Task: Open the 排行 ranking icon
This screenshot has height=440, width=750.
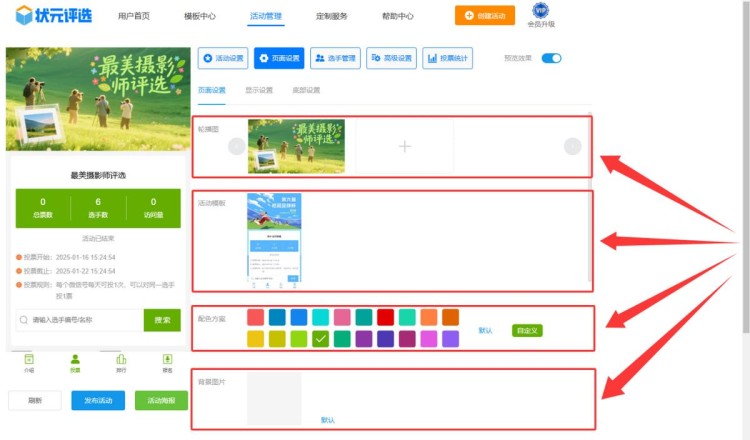Action: coord(121,361)
